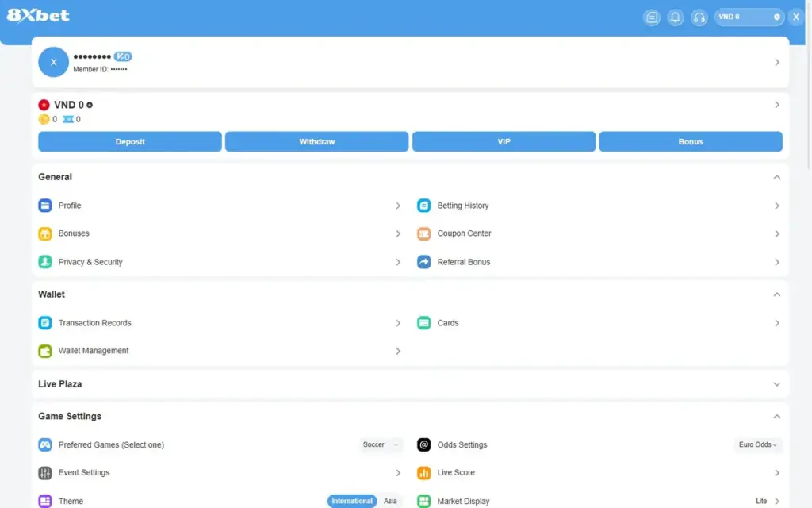Expand the Live Plaza section
Viewport: 812px width, 508px height.
777,384
